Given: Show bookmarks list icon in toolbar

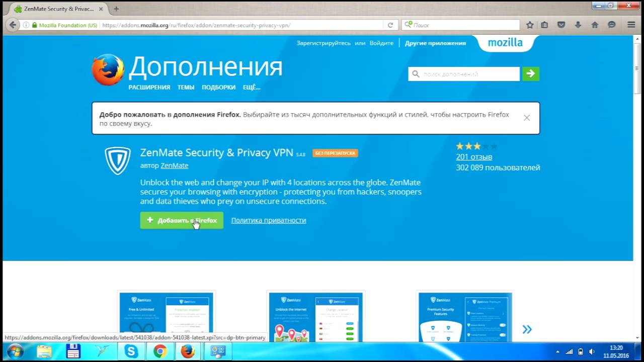Looking at the screenshot, I should pos(544,25).
